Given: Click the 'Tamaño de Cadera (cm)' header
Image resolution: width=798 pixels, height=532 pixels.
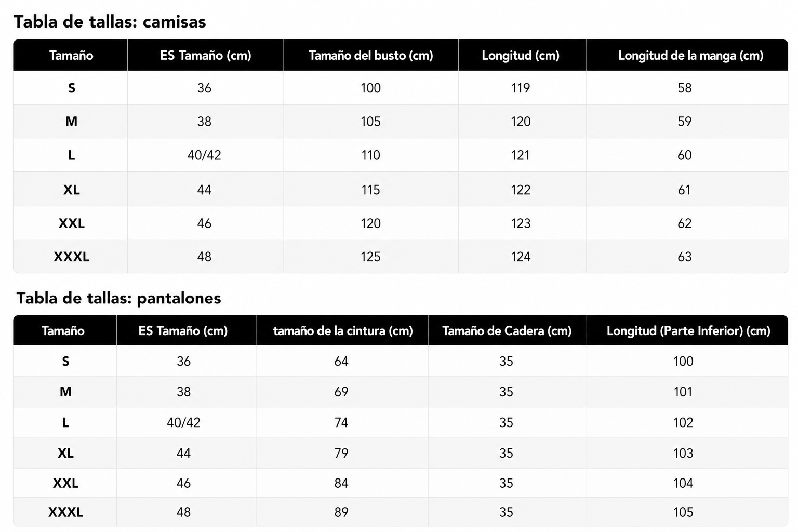Looking at the screenshot, I should click(x=507, y=331).
